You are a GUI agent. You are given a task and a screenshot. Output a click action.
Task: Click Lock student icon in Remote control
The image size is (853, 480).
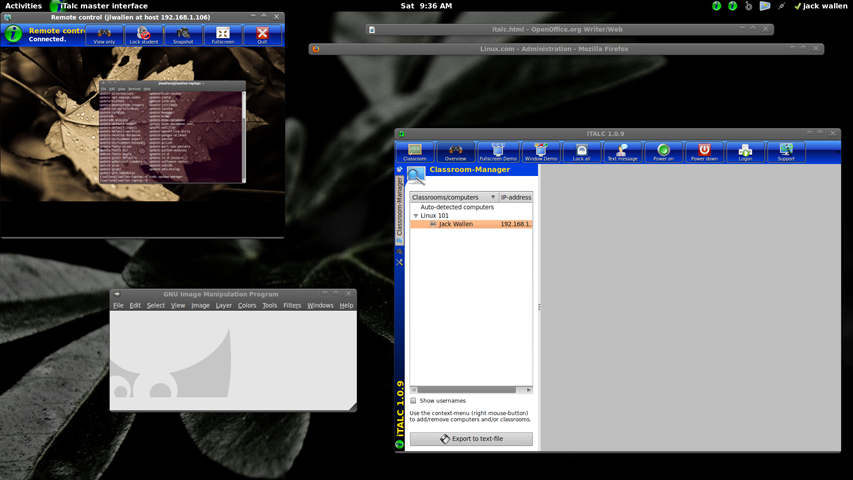[x=144, y=33]
